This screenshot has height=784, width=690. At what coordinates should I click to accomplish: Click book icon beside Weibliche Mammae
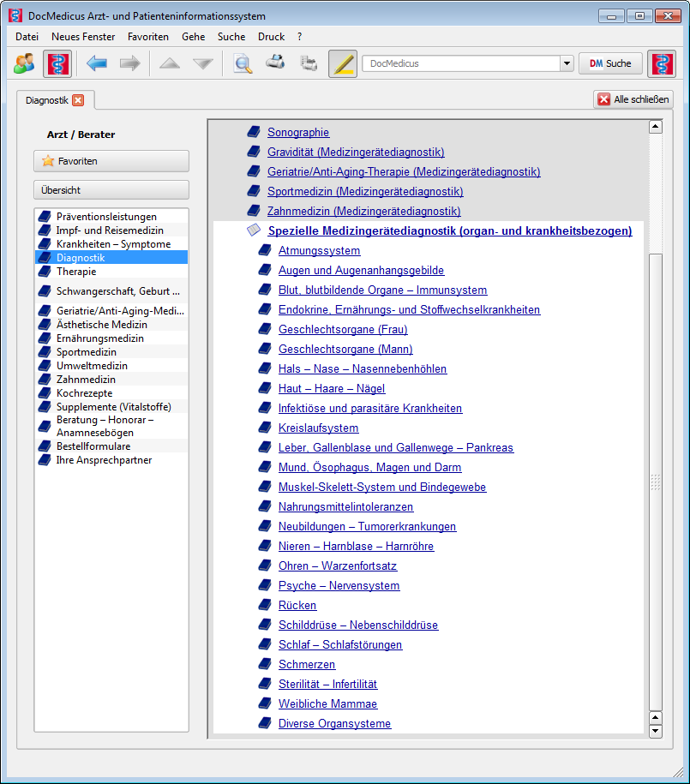(x=265, y=703)
